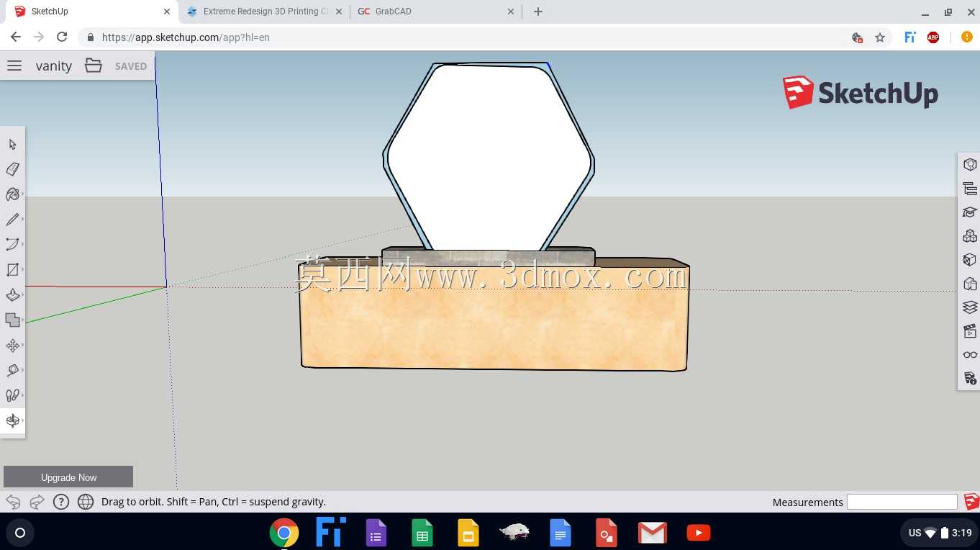
Task: Close the SketchUp browser tab
Action: coord(167,12)
